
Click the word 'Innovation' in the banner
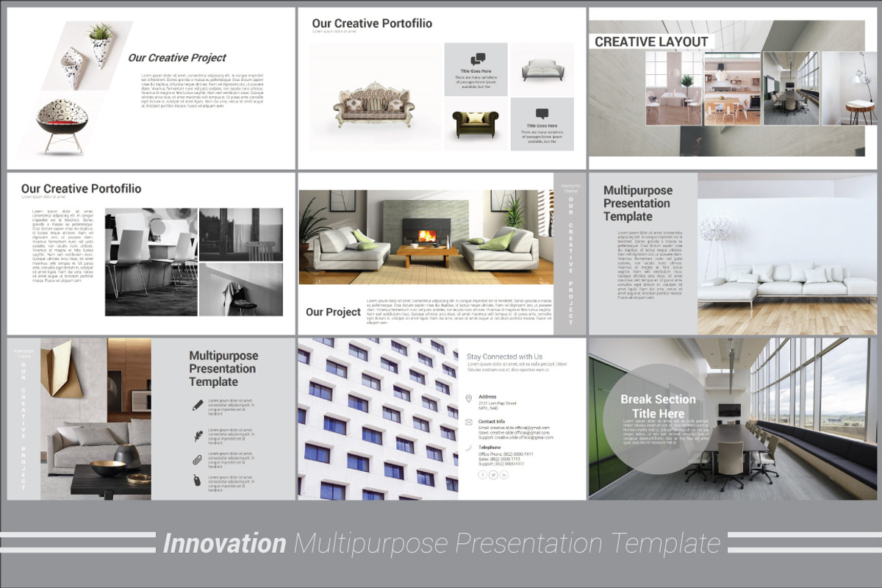coord(224,543)
